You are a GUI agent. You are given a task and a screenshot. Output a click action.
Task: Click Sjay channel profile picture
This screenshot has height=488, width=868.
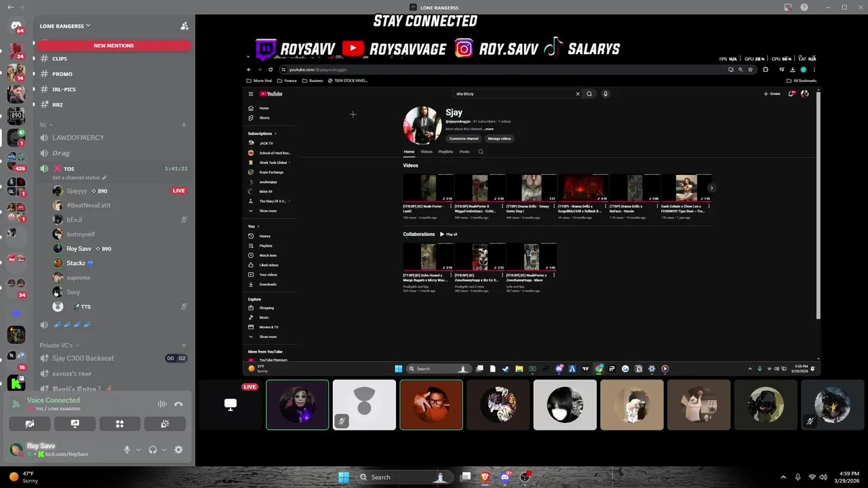point(422,125)
